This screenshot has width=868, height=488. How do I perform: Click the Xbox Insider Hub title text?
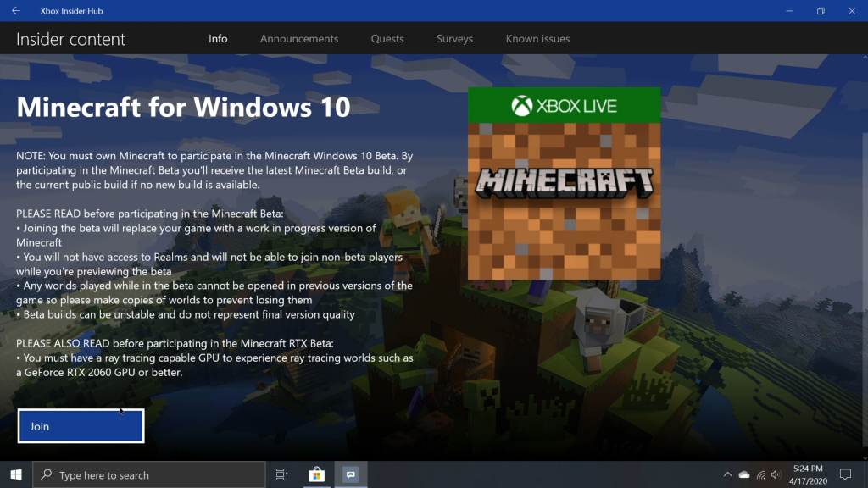(71, 10)
